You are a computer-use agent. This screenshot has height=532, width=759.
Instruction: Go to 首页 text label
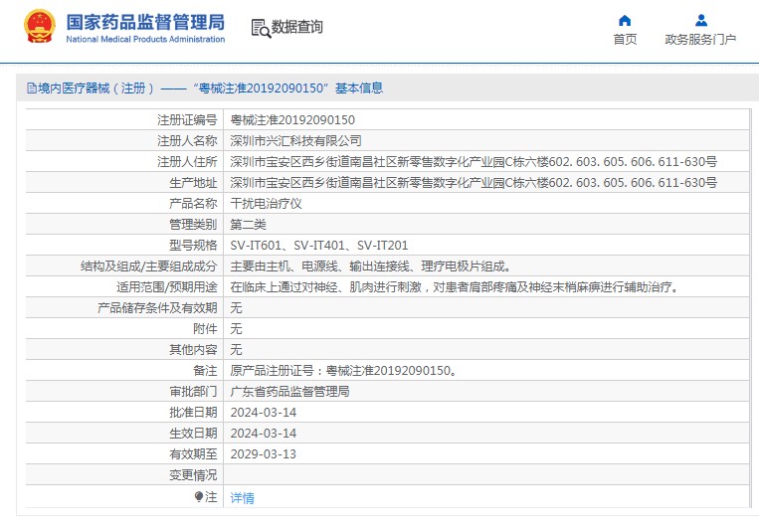pos(625,39)
